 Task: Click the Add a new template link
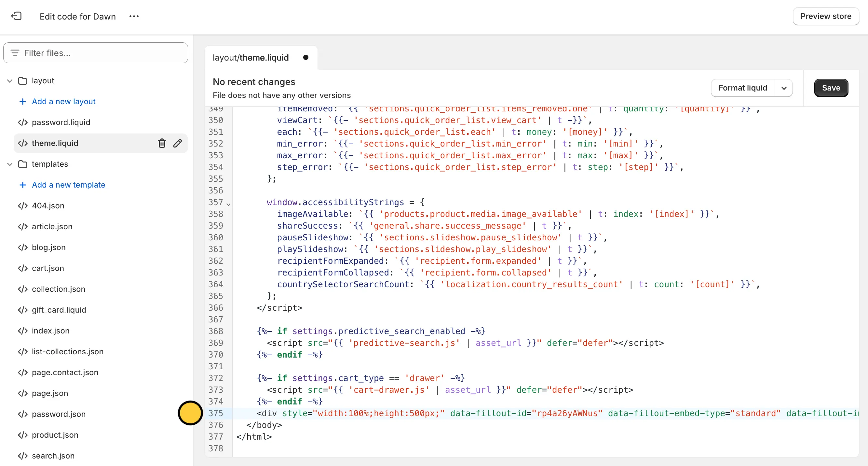click(68, 185)
